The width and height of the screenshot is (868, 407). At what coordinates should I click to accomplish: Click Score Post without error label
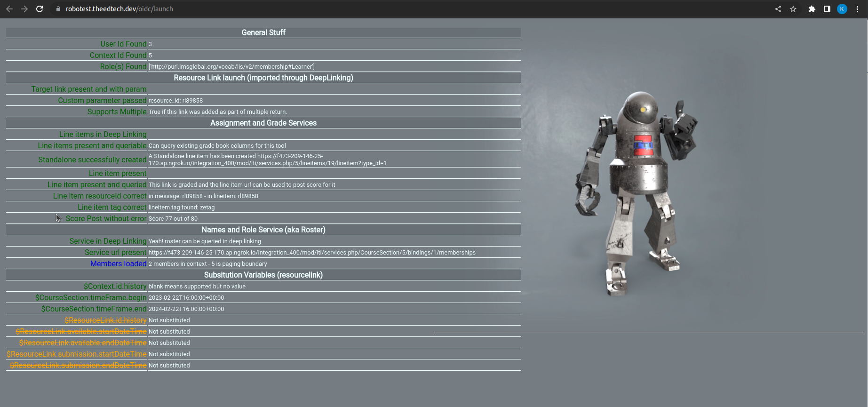106,218
